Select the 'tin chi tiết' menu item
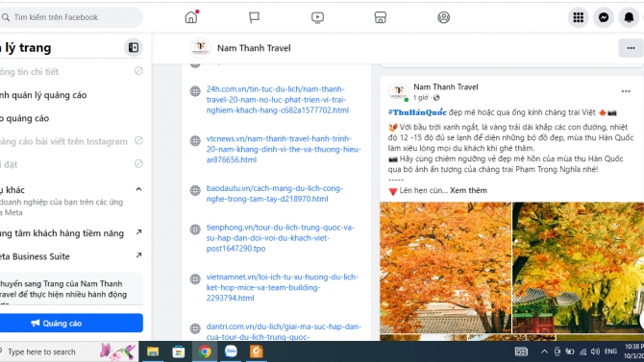Viewport: 644px width, 362px height. pos(70,71)
